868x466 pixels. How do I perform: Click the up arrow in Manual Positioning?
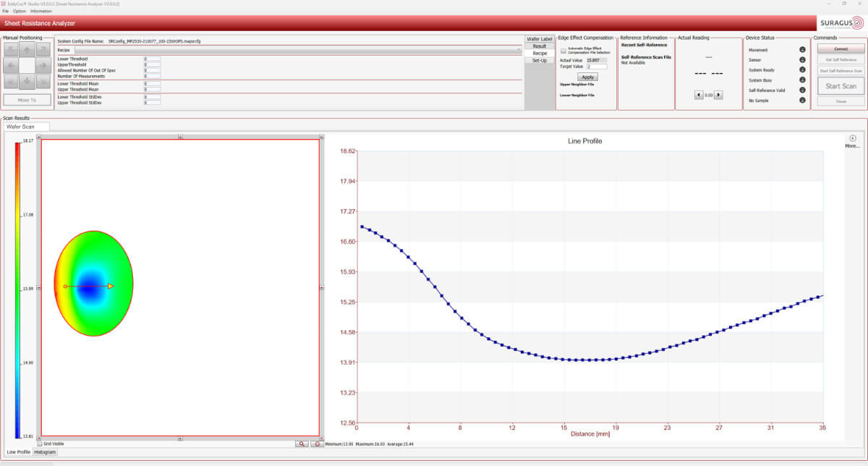coord(27,49)
